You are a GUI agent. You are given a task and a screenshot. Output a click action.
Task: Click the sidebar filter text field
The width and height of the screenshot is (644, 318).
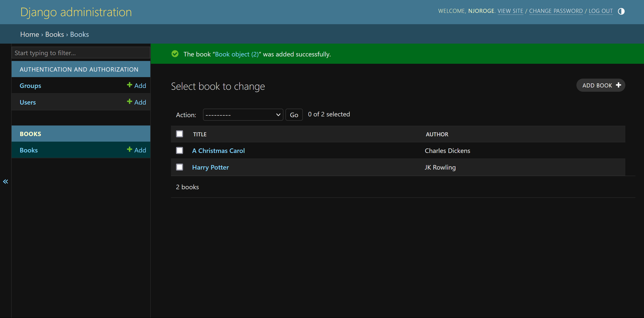tap(81, 53)
